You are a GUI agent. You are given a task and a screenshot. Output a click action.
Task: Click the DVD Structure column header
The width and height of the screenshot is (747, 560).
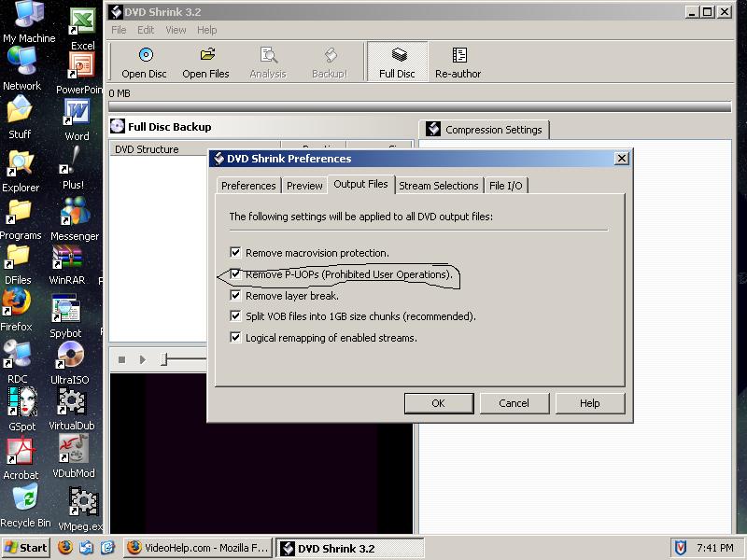[195, 149]
